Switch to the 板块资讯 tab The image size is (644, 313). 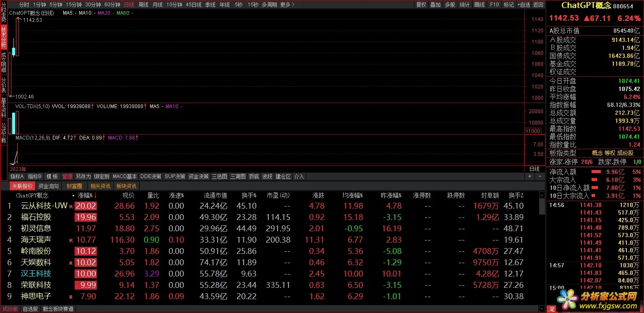click(126, 186)
